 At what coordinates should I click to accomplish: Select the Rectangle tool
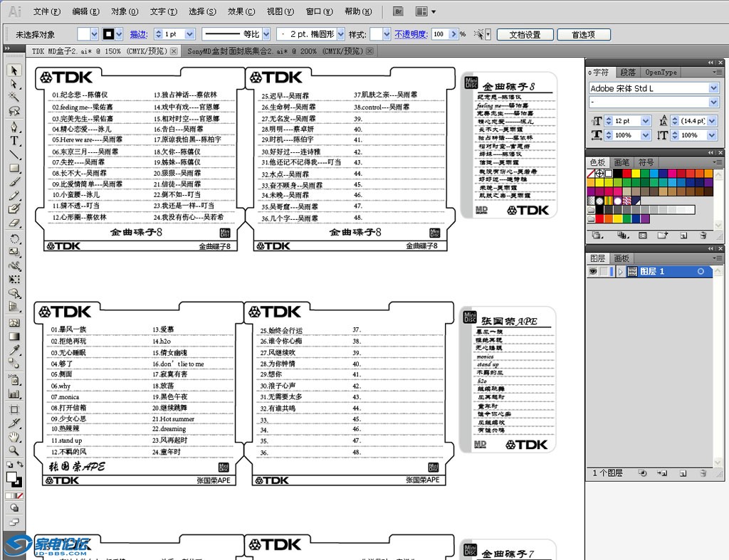(x=14, y=168)
